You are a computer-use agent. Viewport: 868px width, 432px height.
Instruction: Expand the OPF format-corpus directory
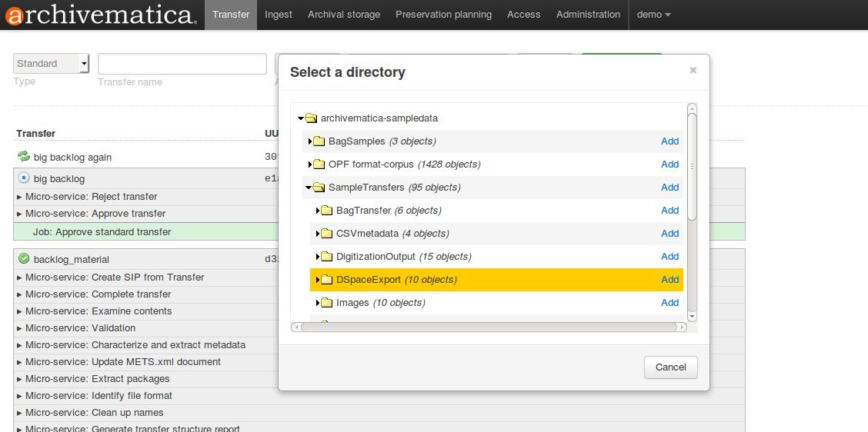310,164
